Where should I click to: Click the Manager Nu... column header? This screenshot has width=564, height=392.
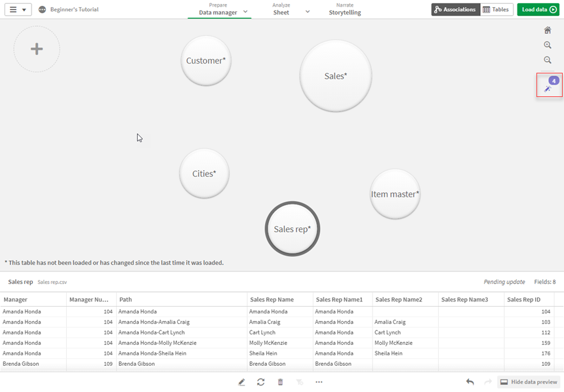tap(91, 299)
